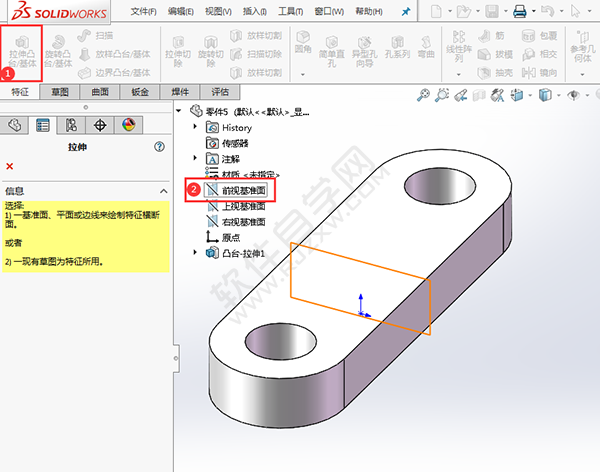Open Hole Wizard (异型孔向导)
This screenshot has width=600, height=472.
pyautogui.click(x=365, y=52)
